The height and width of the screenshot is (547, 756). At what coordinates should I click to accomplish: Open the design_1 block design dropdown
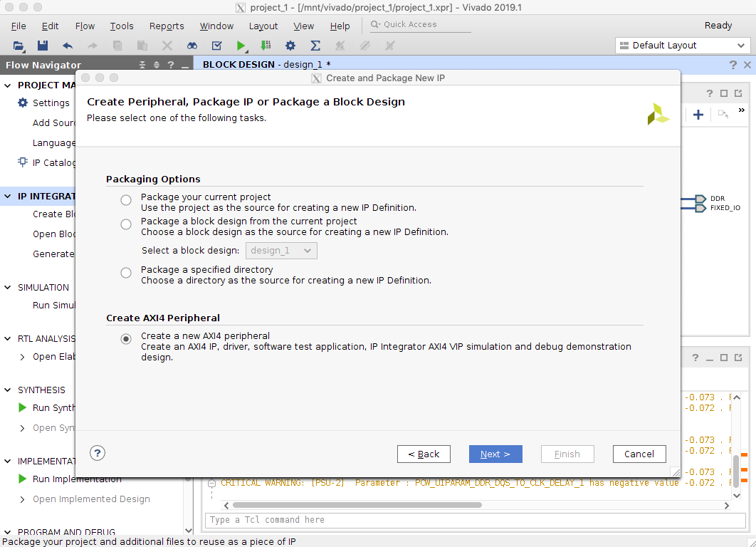click(282, 251)
